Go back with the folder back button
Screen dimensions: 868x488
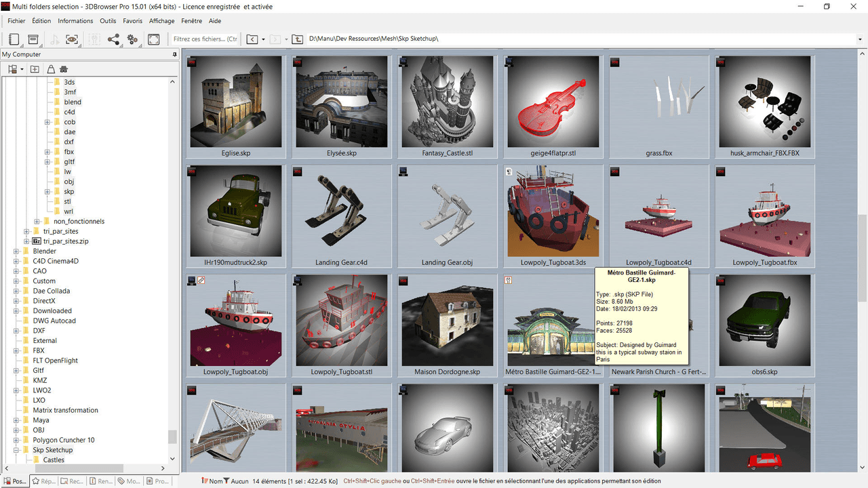point(252,39)
